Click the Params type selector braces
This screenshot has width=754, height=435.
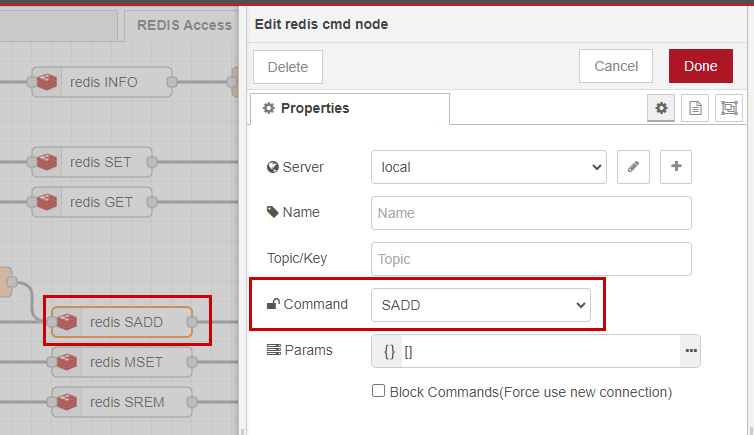(x=389, y=352)
